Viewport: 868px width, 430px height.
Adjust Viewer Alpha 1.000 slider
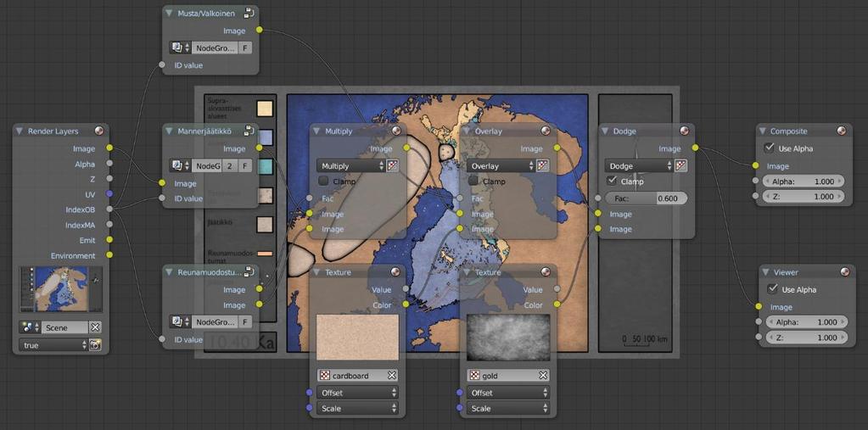tap(807, 322)
